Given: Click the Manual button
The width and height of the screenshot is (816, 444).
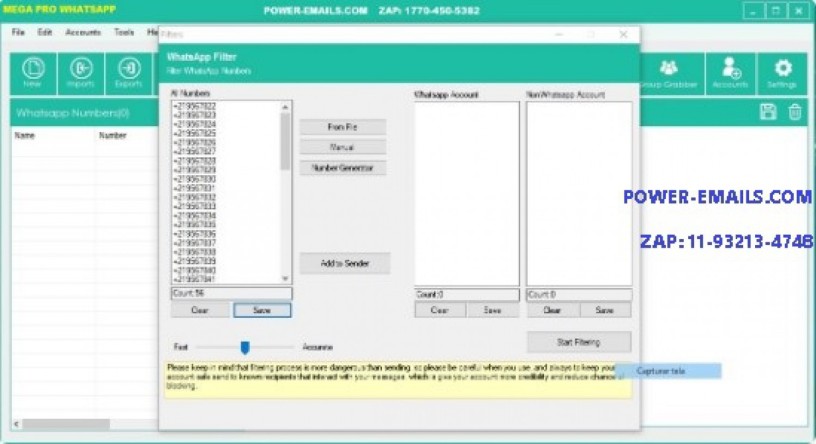Looking at the screenshot, I should pos(342,147).
